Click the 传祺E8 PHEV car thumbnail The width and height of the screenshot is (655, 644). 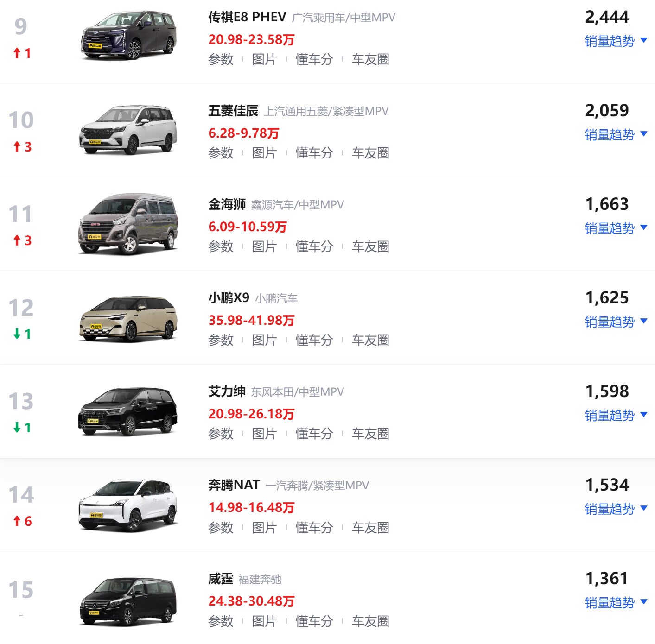128,36
